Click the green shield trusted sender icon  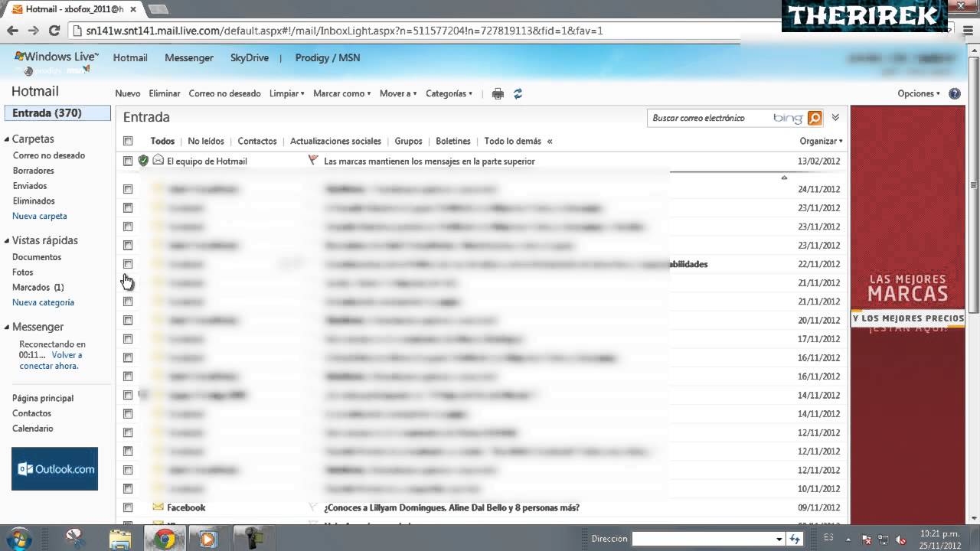click(143, 161)
